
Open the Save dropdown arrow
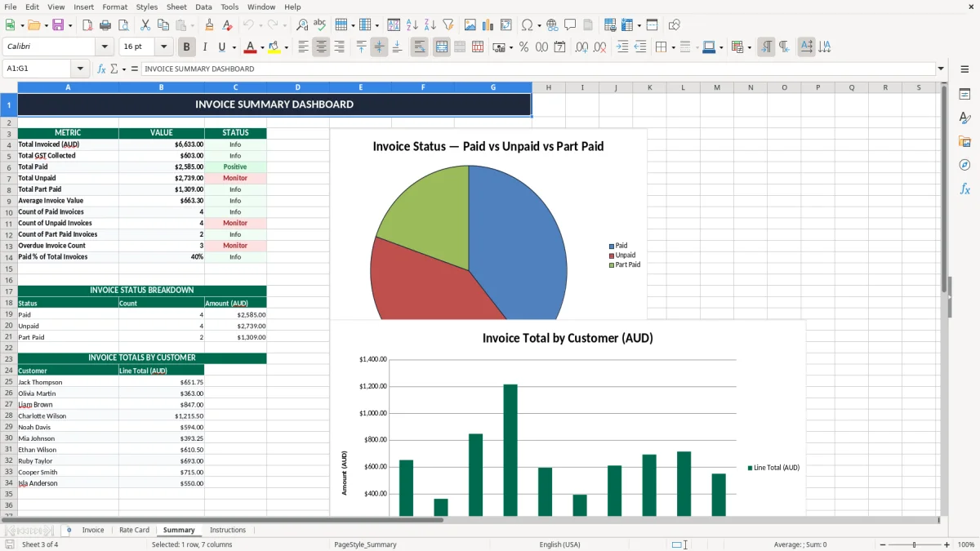coord(70,25)
